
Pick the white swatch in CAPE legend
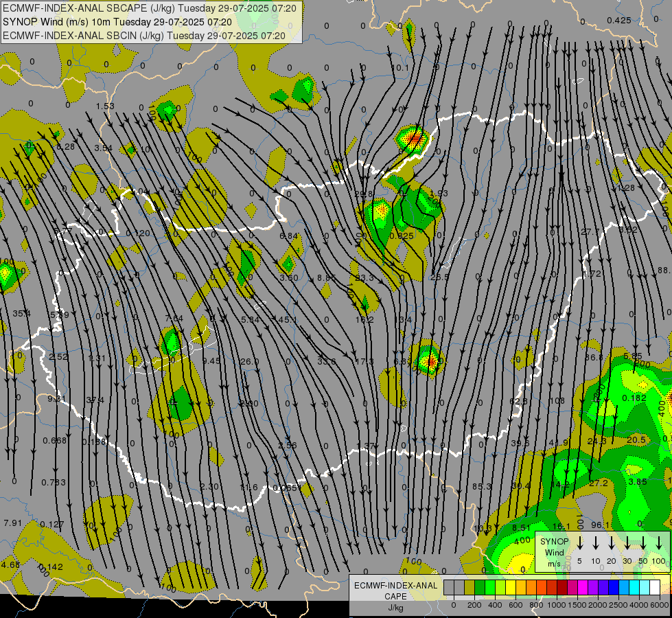click(654, 587)
